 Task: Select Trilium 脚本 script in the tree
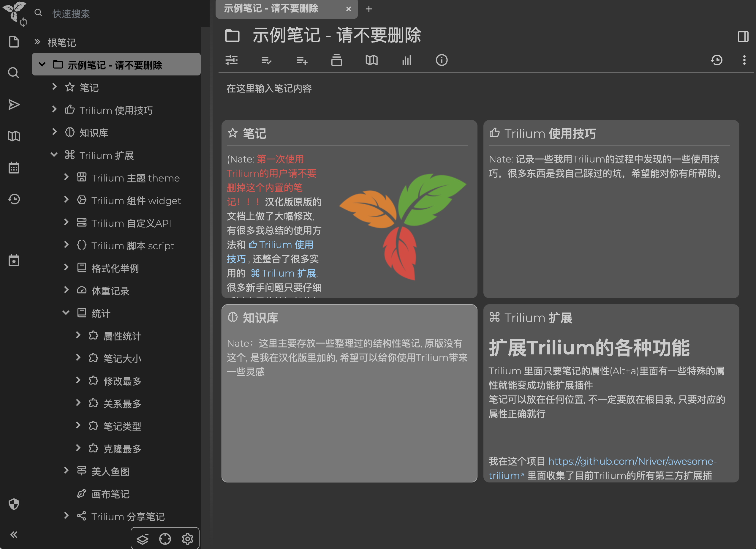point(133,246)
